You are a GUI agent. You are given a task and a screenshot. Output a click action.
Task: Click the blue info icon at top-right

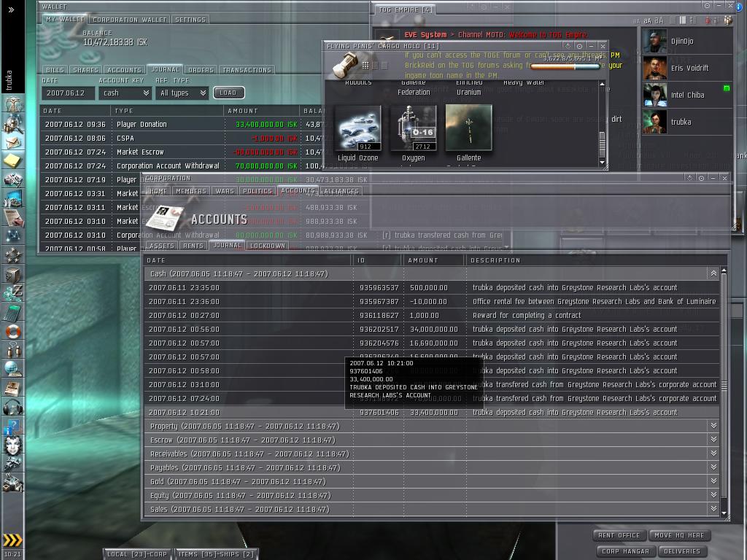(740, 6)
